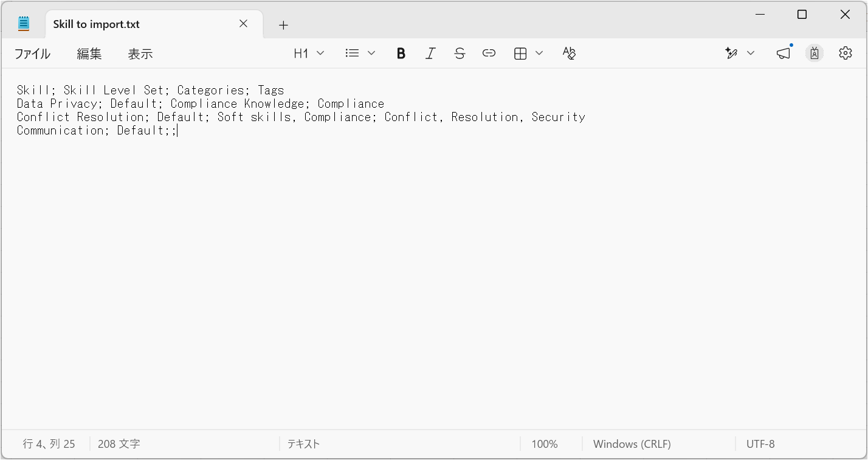Click "Data Privacy" in the second line
868x460 pixels.
click(57, 103)
